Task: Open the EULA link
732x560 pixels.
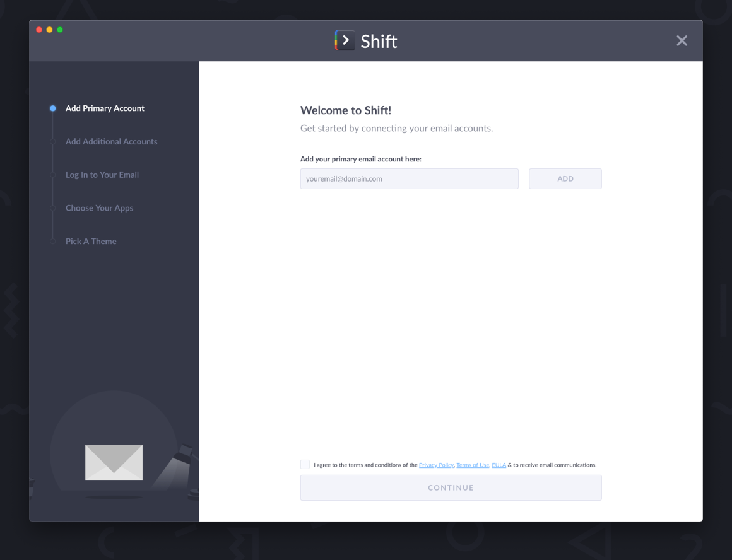Action: pos(499,465)
